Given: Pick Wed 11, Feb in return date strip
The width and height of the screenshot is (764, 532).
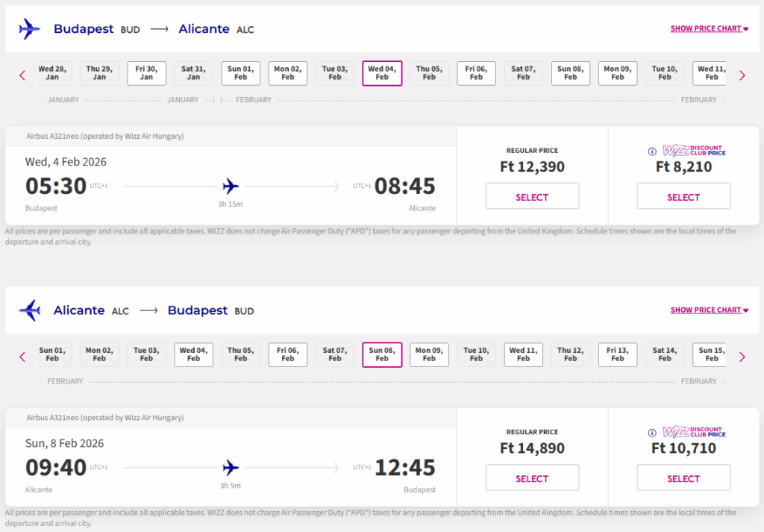Looking at the screenshot, I should tap(523, 354).
